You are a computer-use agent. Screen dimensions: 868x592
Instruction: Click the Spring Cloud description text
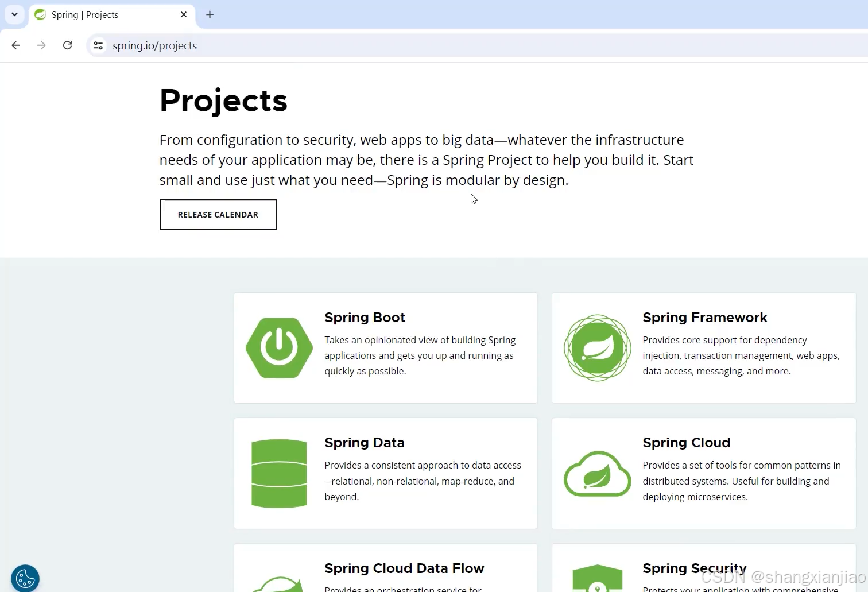click(742, 481)
